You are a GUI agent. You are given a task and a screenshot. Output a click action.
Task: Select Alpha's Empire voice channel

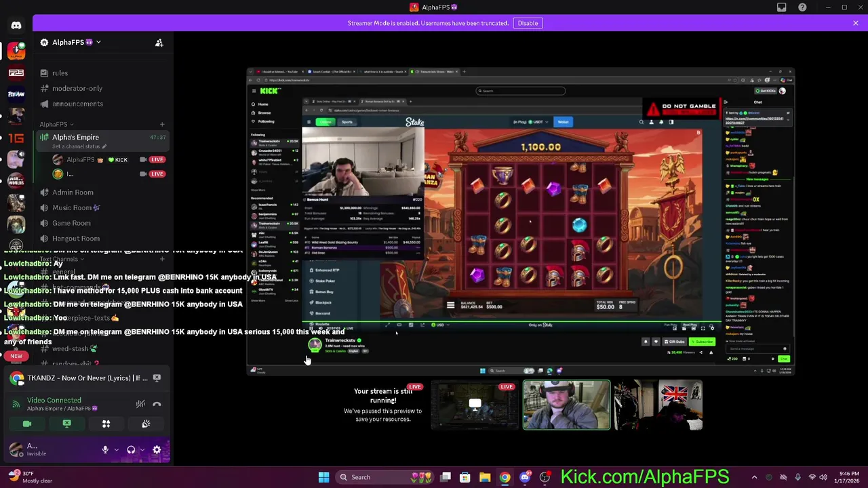click(102, 141)
